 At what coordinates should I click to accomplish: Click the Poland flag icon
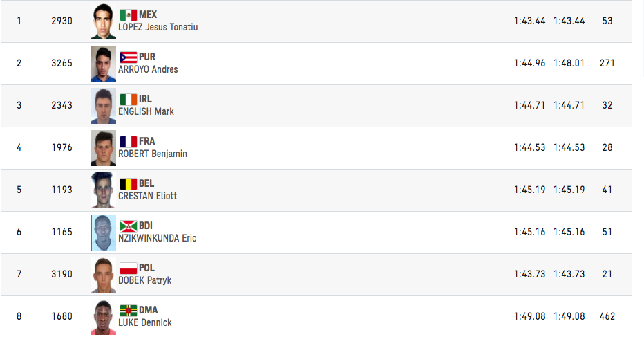coord(128,268)
